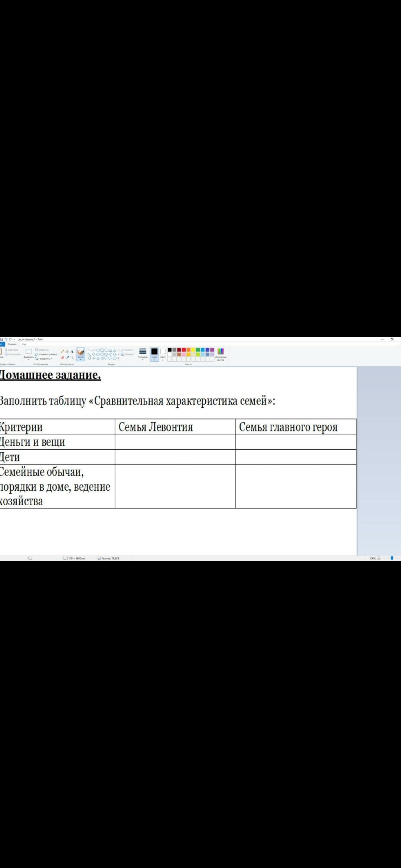Pick the curve shape
The width and height of the screenshot is (401, 868).
[94, 350]
